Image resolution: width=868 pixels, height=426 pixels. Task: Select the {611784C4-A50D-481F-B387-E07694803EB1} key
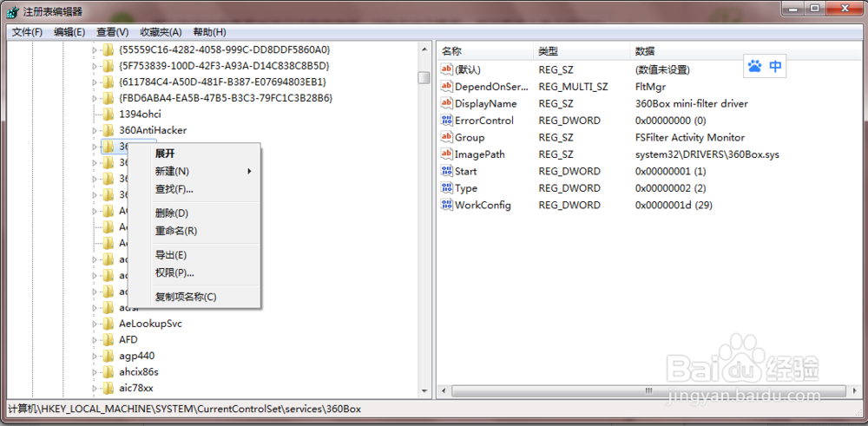(222, 82)
